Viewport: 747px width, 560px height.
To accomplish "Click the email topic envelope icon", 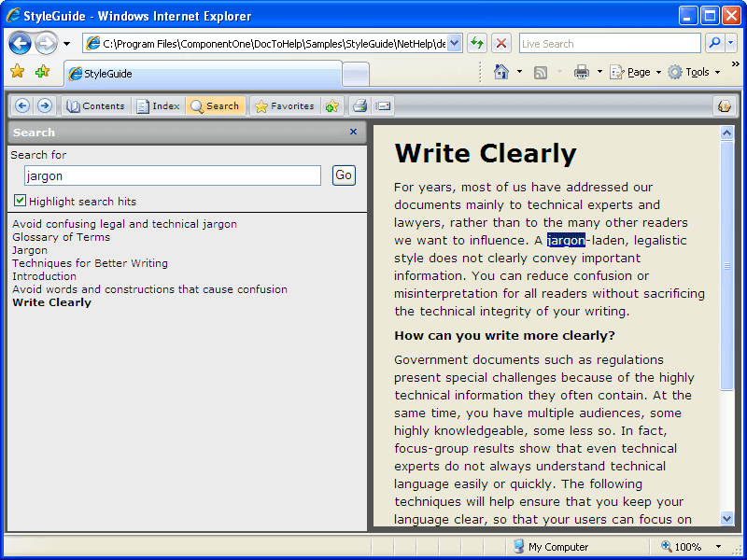I will 383,105.
